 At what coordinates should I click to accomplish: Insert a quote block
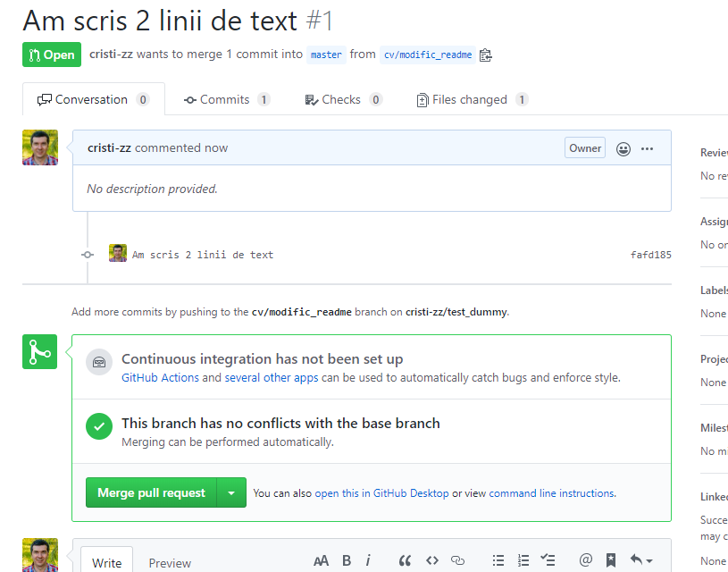pyautogui.click(x=405, y=560)
